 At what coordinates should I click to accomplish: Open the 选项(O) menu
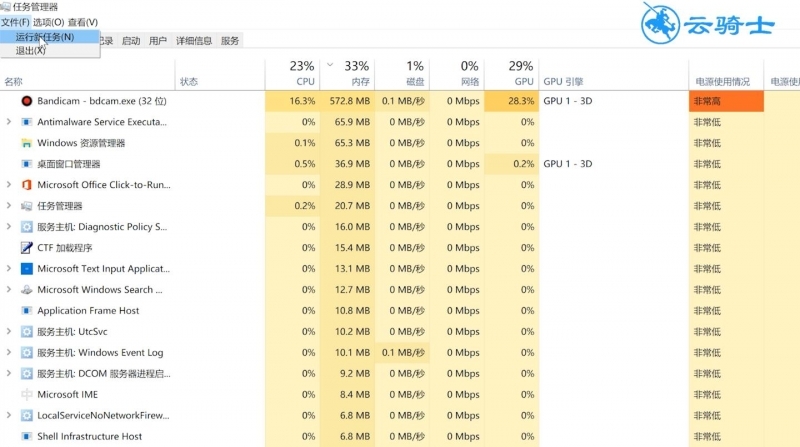pyautogui.click(x=48, y=22)
